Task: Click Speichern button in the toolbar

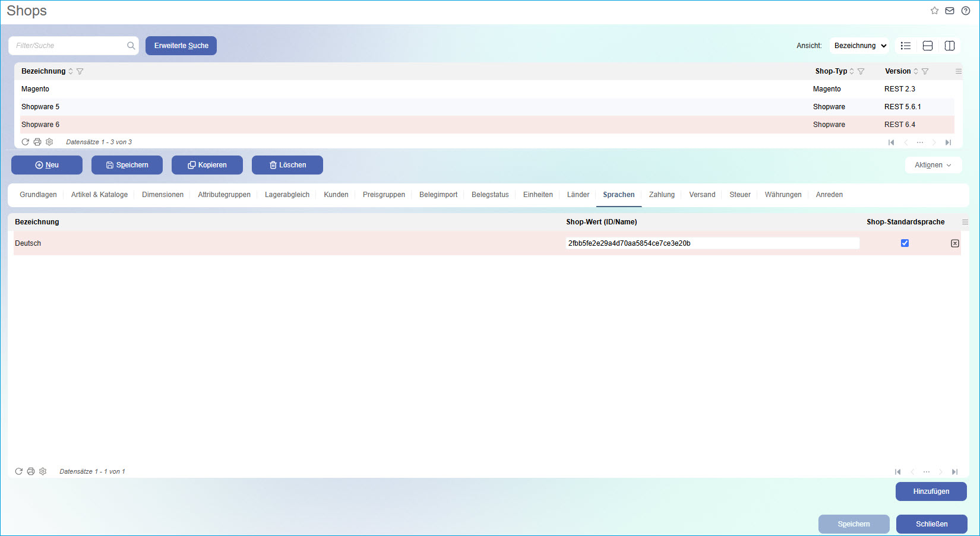Action: (x=127, y=165)
